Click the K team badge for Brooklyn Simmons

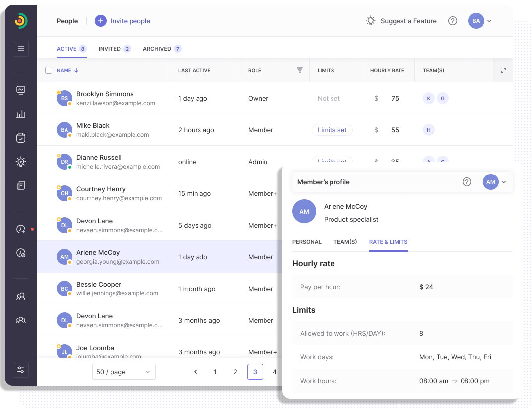pyautogui.click(x=428, y=98)
